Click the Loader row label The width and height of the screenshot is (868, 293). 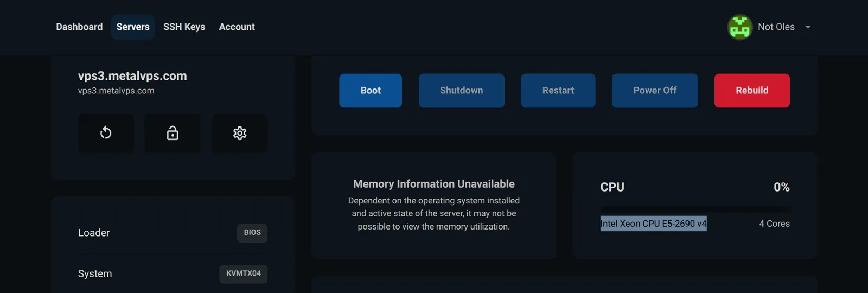click(94, 233)
